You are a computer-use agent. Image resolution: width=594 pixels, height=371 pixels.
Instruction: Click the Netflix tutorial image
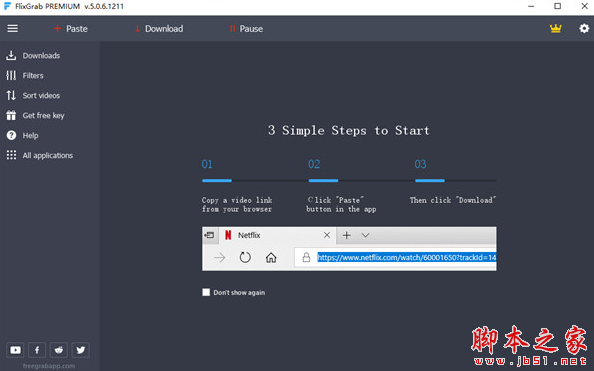tap(349, 249)
